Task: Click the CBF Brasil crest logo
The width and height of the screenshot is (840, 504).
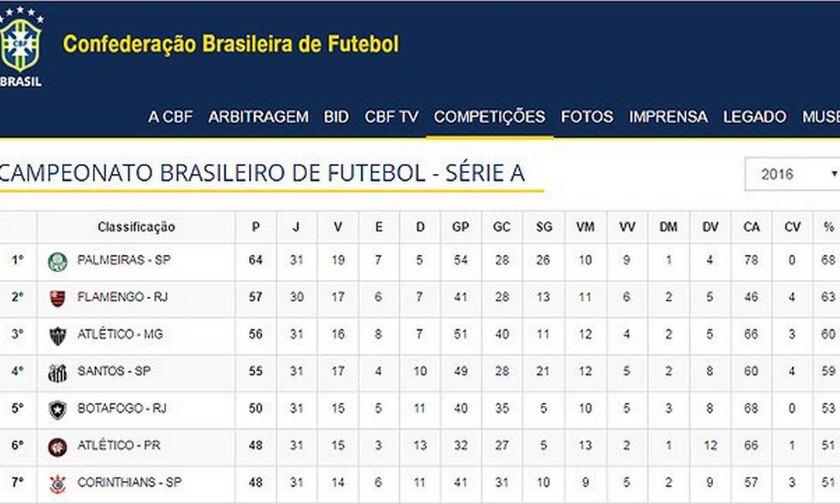Action: (20, 45)
